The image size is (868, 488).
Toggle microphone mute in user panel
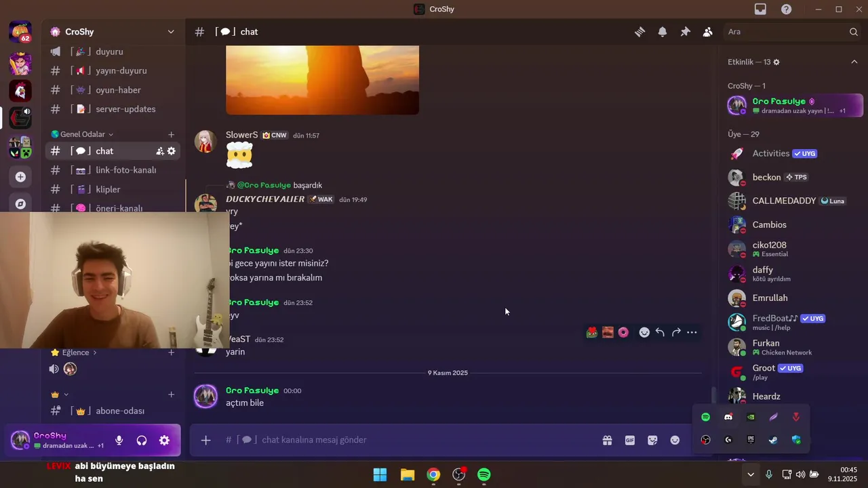[x=119, y=441]
